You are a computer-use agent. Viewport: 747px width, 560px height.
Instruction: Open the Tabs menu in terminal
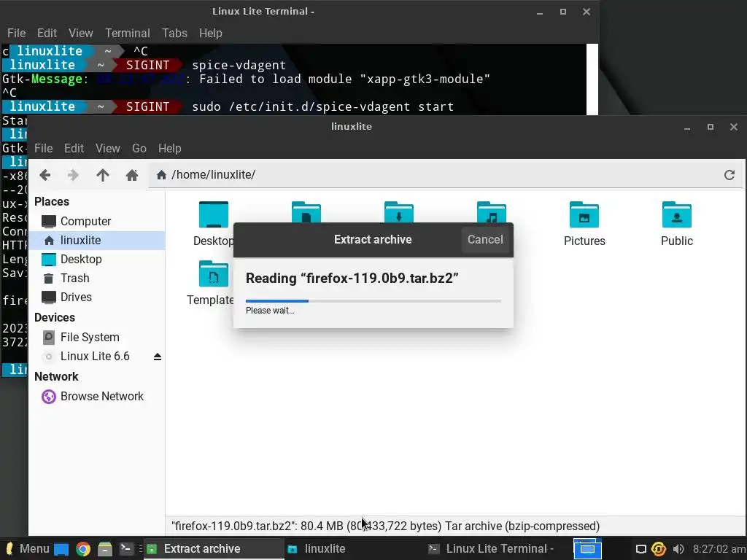point(174,34)
